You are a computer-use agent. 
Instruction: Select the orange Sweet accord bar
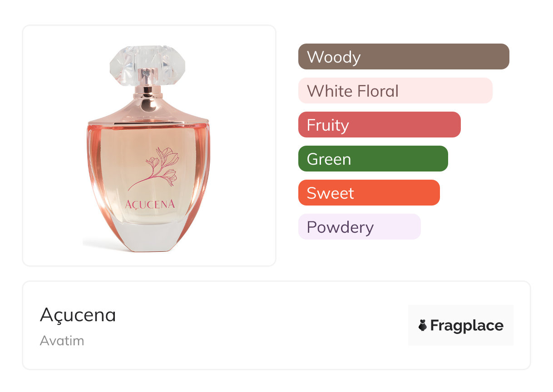[x=369, y=193]
